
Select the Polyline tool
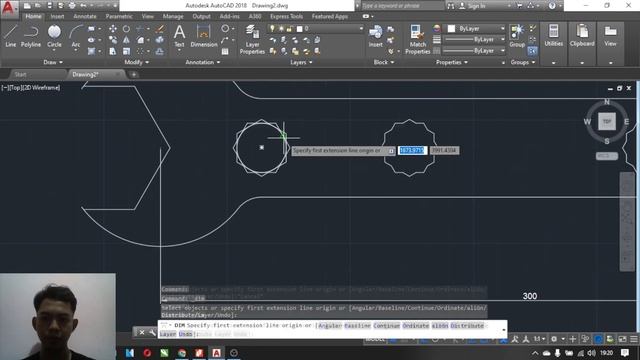(x=31, y=36)
